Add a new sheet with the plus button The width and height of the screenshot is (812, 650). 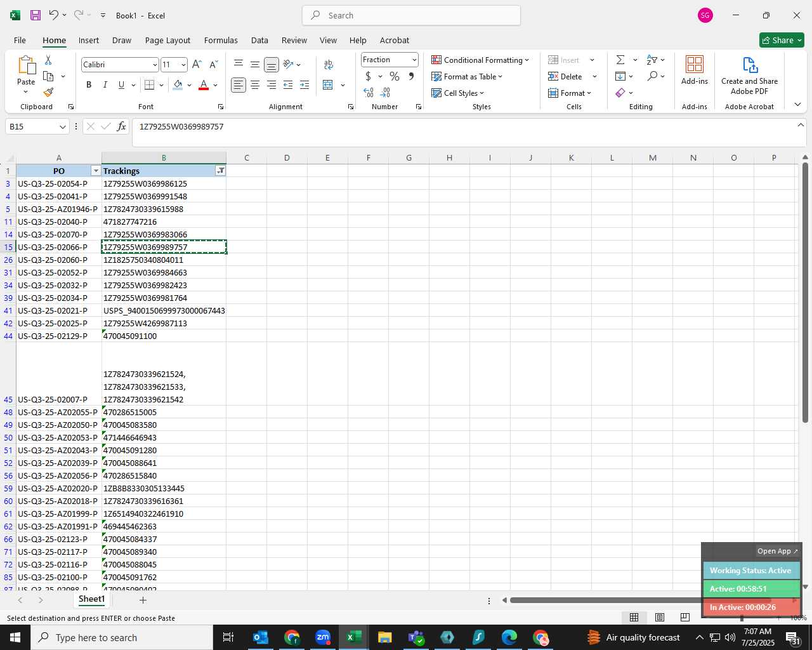tap(143, 600)
